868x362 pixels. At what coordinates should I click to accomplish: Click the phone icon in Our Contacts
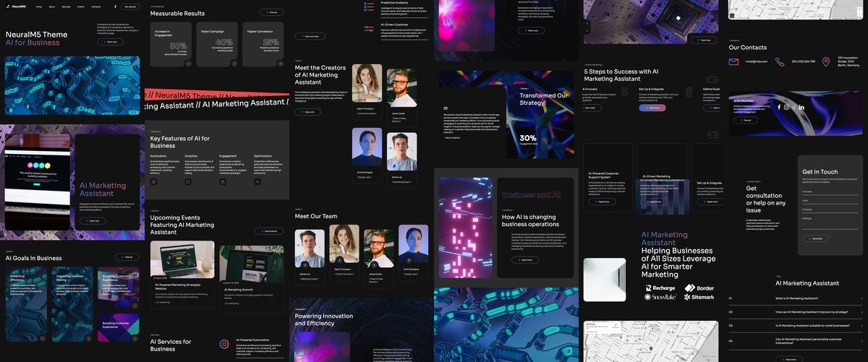[780, 62]
